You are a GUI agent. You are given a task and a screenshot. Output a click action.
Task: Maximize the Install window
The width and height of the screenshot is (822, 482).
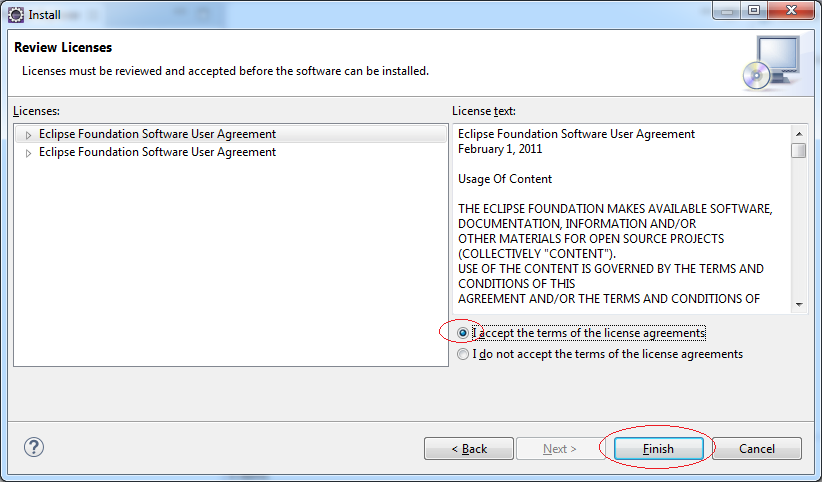click(x=754, y=10)
